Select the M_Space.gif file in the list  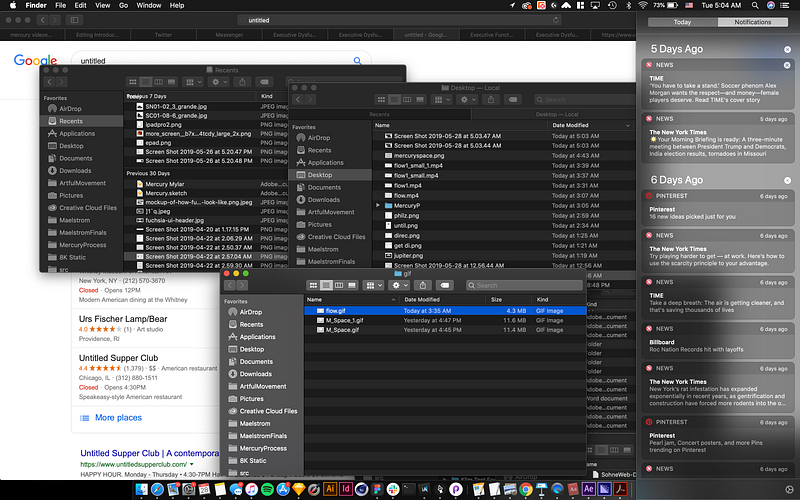coord(342,329)
